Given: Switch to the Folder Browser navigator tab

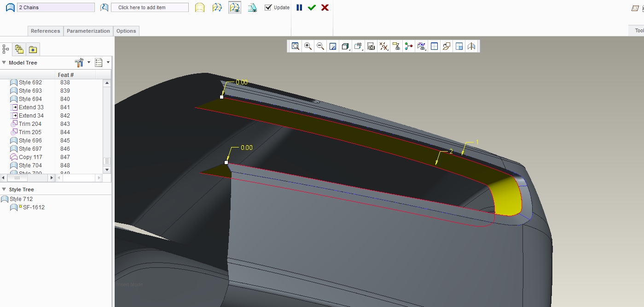Looking at the screenshot, I should pyautogui.click(x=19, y=49).
